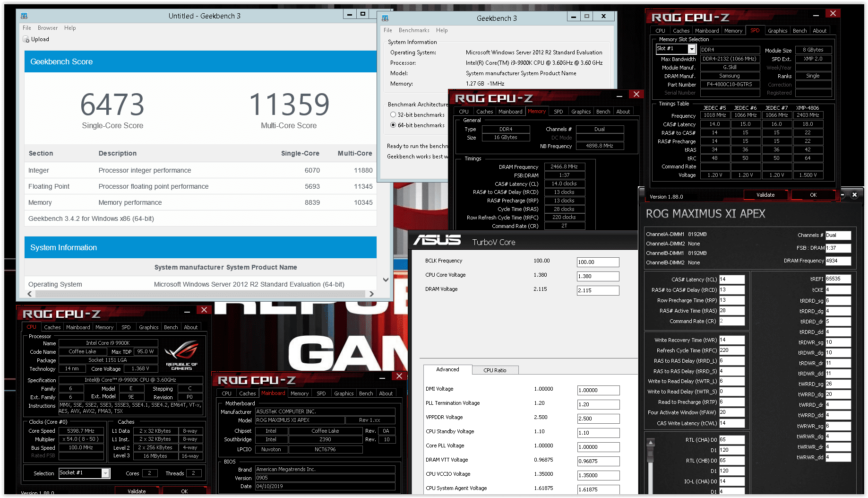Minimize the CPU-Z SPD window
This screenshot has height=498, width=868.
(816, 15)
